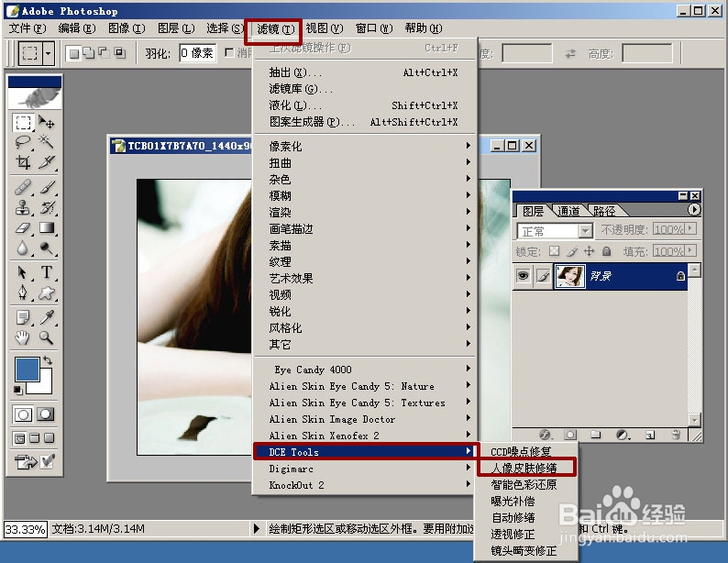Select the Slice tool

click(x=46, y=161)
